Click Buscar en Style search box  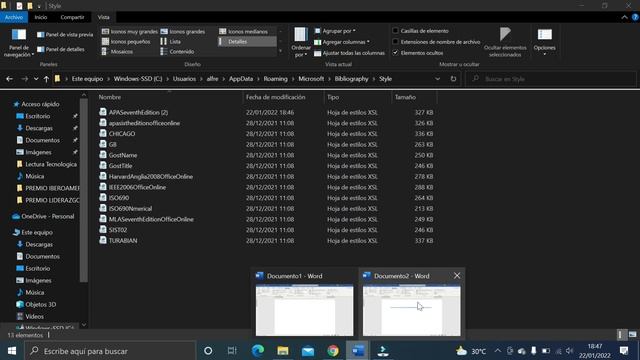click(551, 79)
